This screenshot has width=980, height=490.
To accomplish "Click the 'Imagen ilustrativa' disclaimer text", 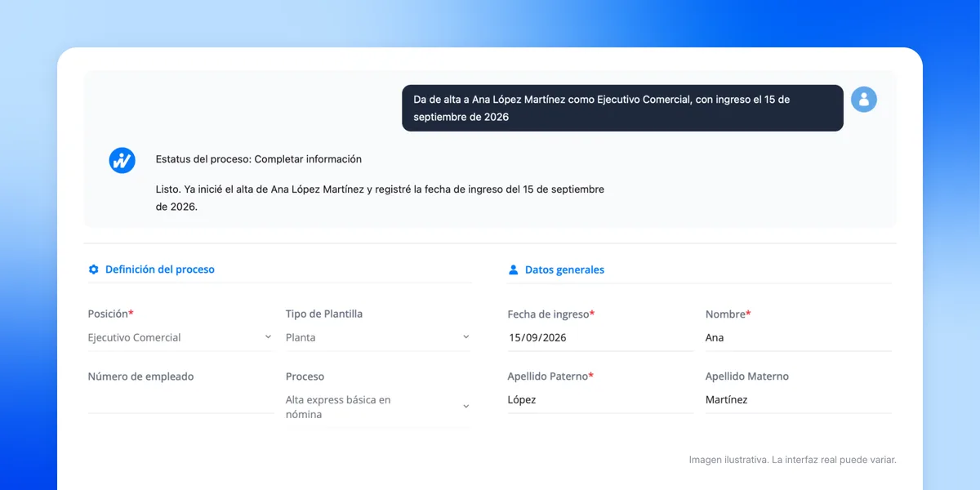I will (792, 460).
